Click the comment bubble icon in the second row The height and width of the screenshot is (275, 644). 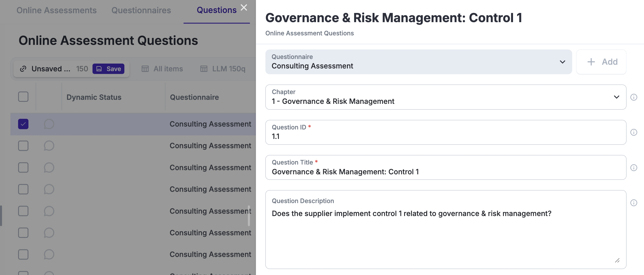pos(49,146)
